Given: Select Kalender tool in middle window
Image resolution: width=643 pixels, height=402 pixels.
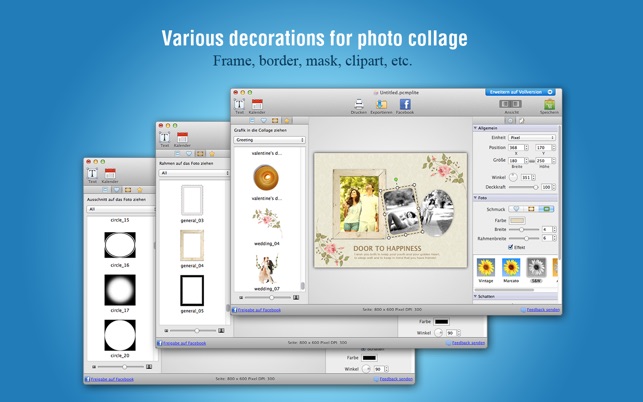Looking at the screenshot, I should click(182, 137).
